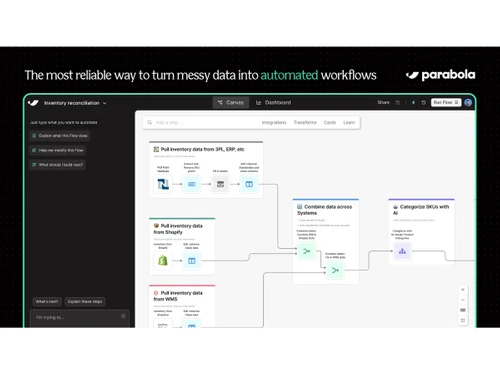This screenshot has width=500, height=375.
Task: Click 'Just type what you want to automate' text
Action: pyautogui.click(x=64, y=122)
